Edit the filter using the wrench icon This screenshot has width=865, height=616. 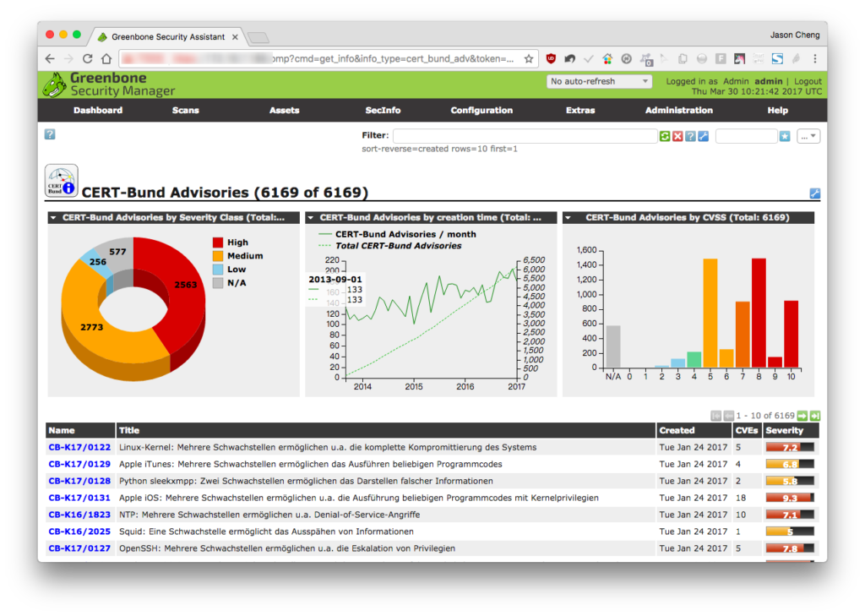(703, 136)
